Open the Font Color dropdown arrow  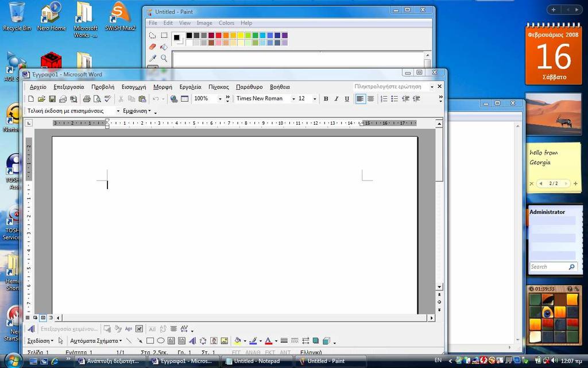[x=276, y=341]
